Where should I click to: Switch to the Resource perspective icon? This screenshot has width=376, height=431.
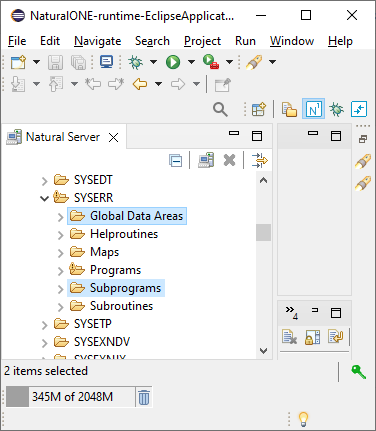tap(289, 109)
